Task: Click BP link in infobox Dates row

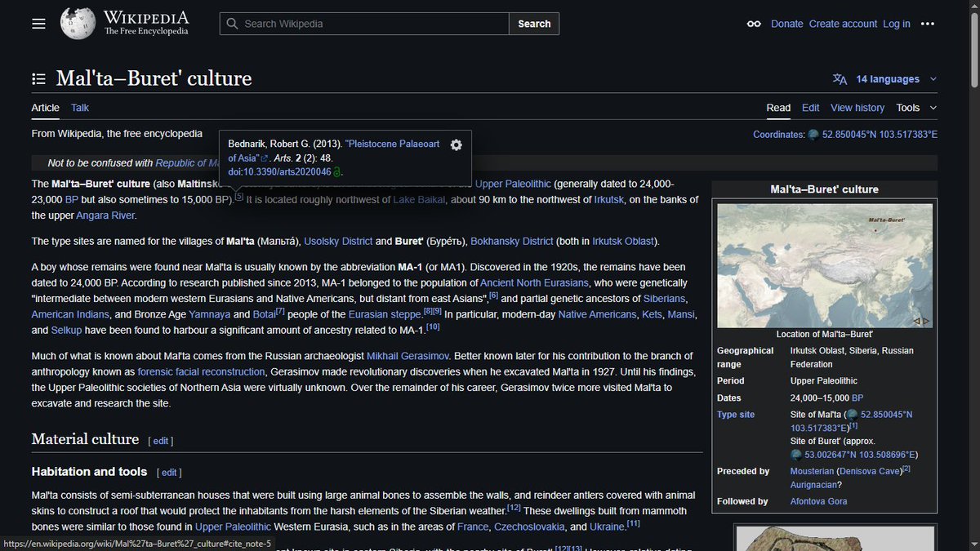Action: pyautogui.click(x=857, y=398)
